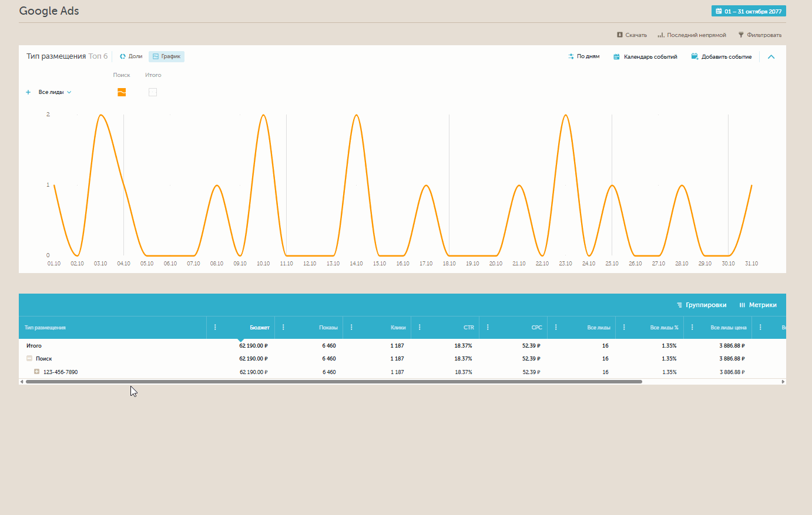Click the table's horizontal scrollbar
The width and height of the screenshot is (812, 515).
tap(334, 382)
